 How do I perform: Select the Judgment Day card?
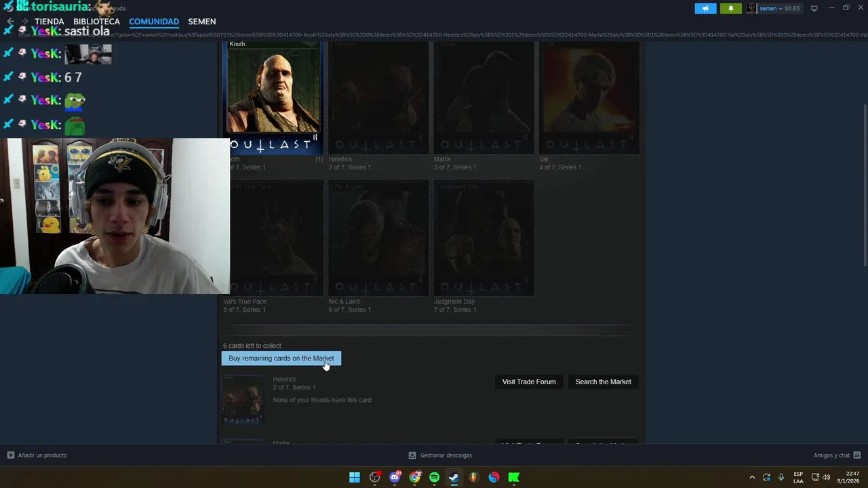click(x=484, y=238)
